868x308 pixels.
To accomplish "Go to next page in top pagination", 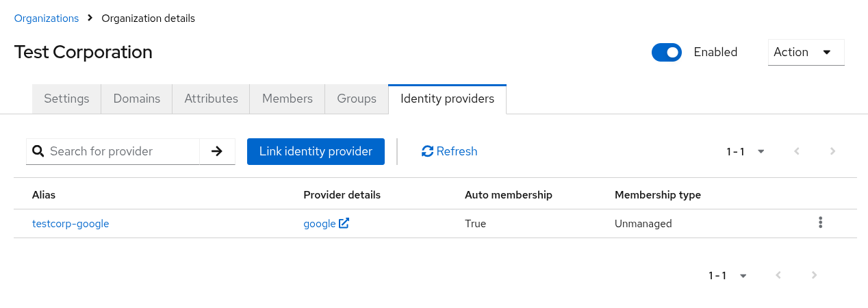I will click(832, 151).
